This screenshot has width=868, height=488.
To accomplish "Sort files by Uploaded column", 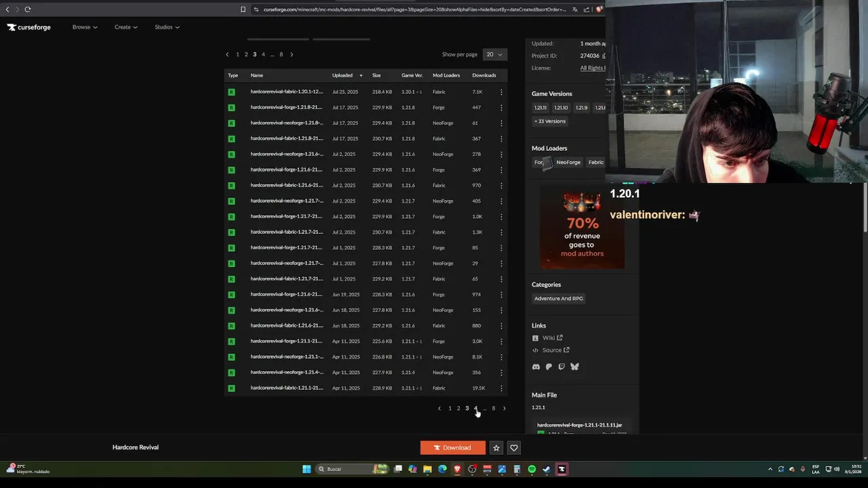I will tap(347, 75).
